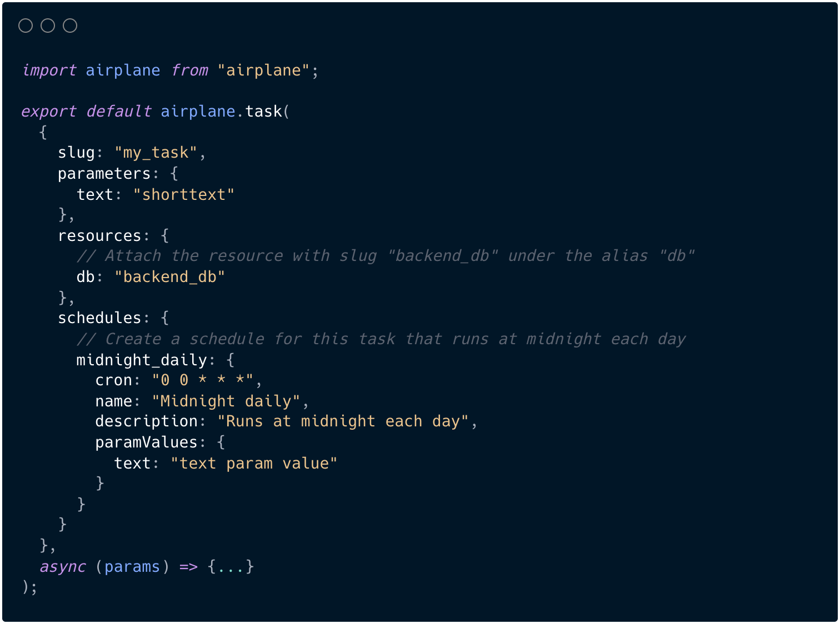Click the "text param value" string

click(x=254, y=464)
